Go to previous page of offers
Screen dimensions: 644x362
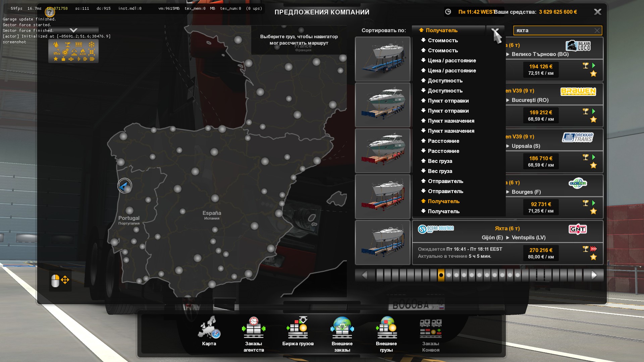365,275
